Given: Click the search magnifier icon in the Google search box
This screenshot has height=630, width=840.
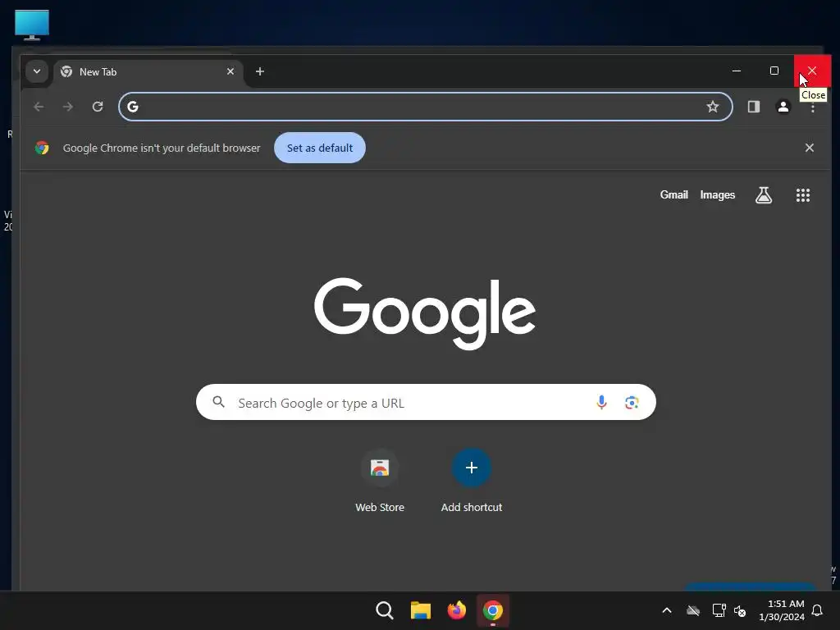Looking at the screenshot, I should click(x=218, y=402).
